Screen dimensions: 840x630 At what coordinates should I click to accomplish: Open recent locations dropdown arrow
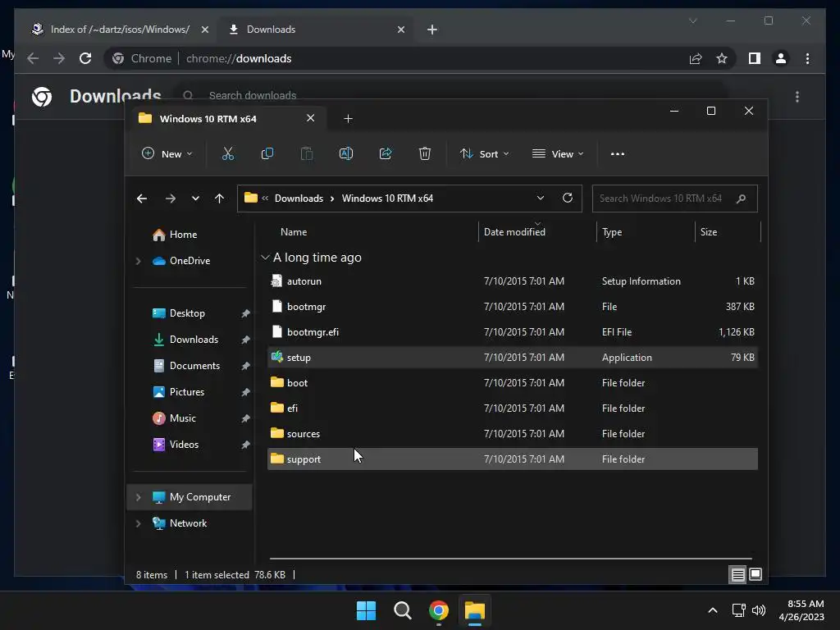(195, 199)
